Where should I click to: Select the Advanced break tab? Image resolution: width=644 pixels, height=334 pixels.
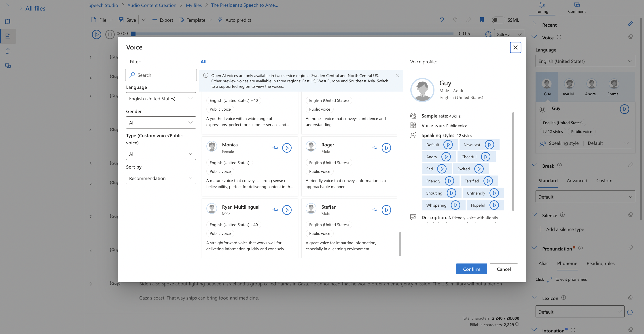click(x=577, y=181)
